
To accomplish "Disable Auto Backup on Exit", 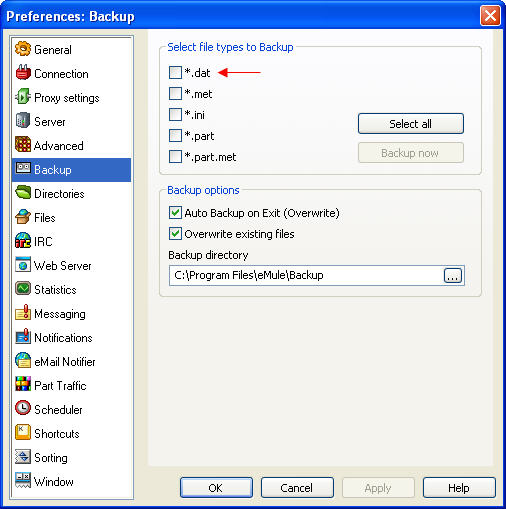I will (175, 213).
